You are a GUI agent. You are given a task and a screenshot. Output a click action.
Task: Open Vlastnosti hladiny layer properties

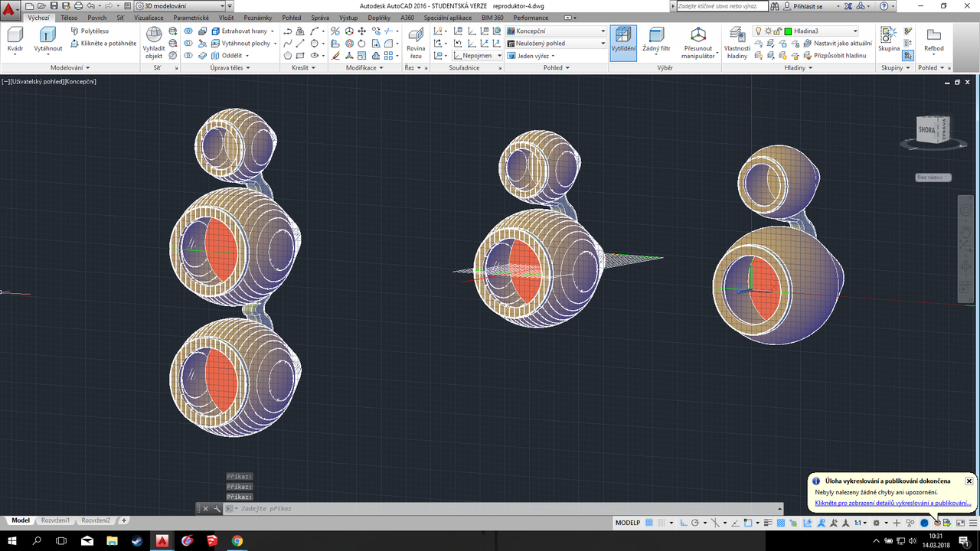[737, 42]
